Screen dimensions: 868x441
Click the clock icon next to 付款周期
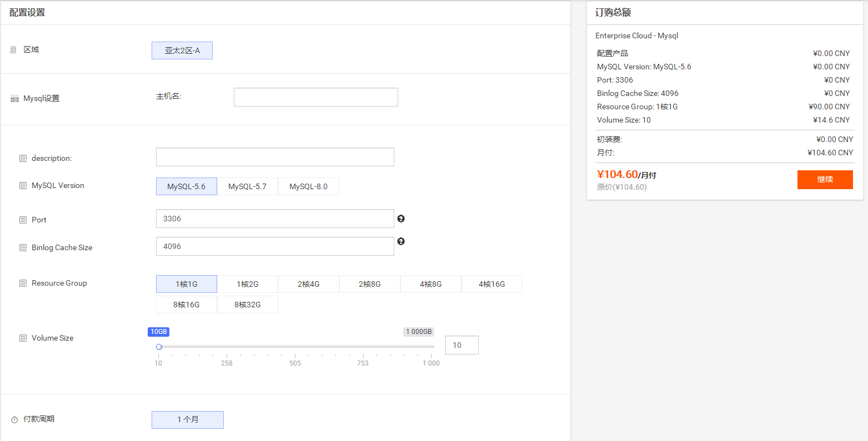click(14, 420)
